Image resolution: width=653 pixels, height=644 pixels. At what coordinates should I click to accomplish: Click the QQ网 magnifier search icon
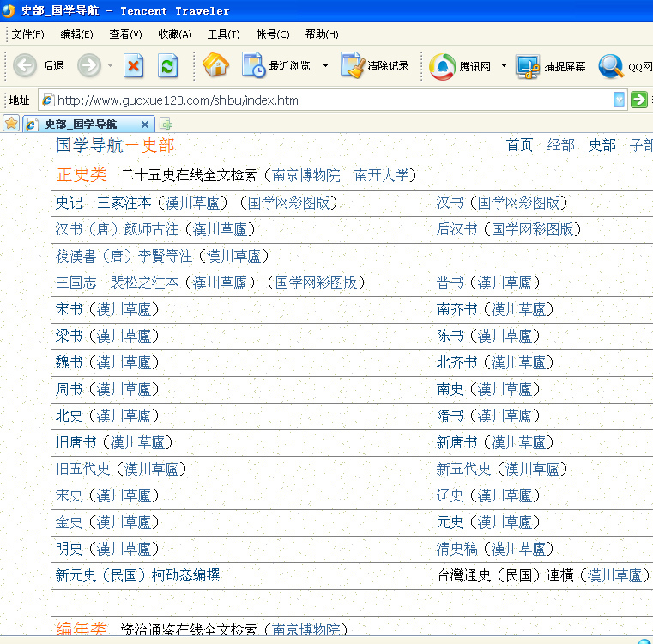click(x=611, y=66)
